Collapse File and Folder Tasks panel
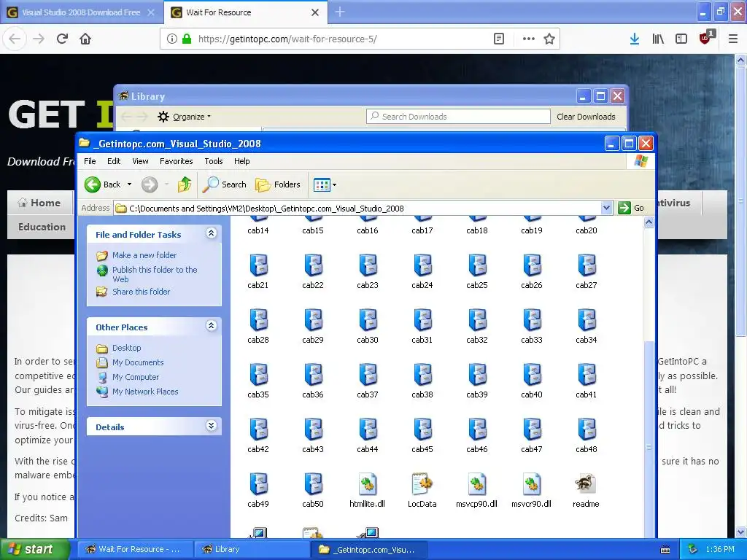This screenshot has width=747, height=560. coord(211,233)
